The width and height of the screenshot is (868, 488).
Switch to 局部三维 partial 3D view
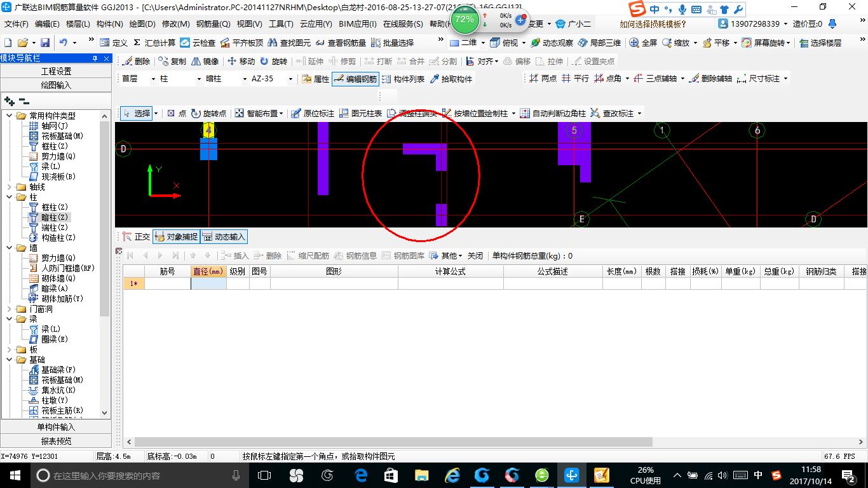(x=599, y=43)
